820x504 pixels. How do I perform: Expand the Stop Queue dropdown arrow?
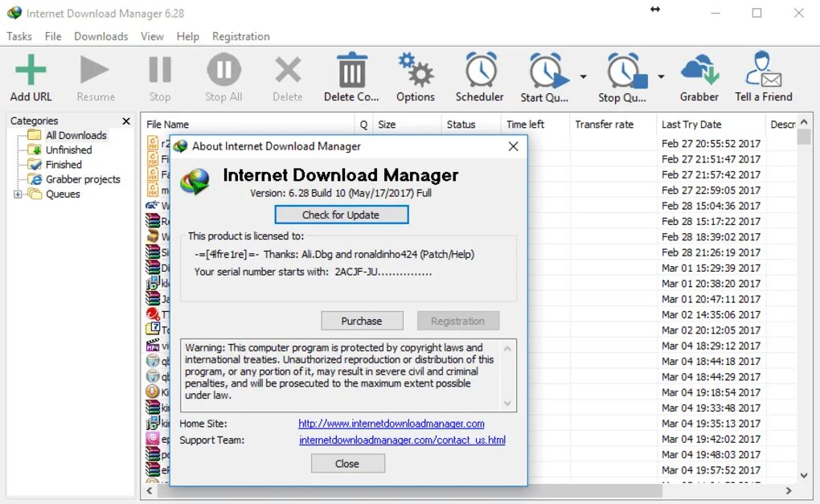661,76
